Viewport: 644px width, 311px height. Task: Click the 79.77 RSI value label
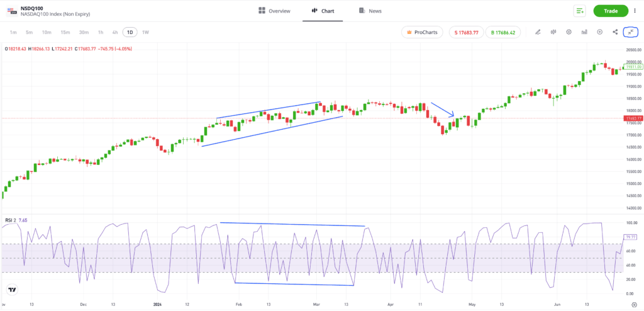[x=630, y=237]
